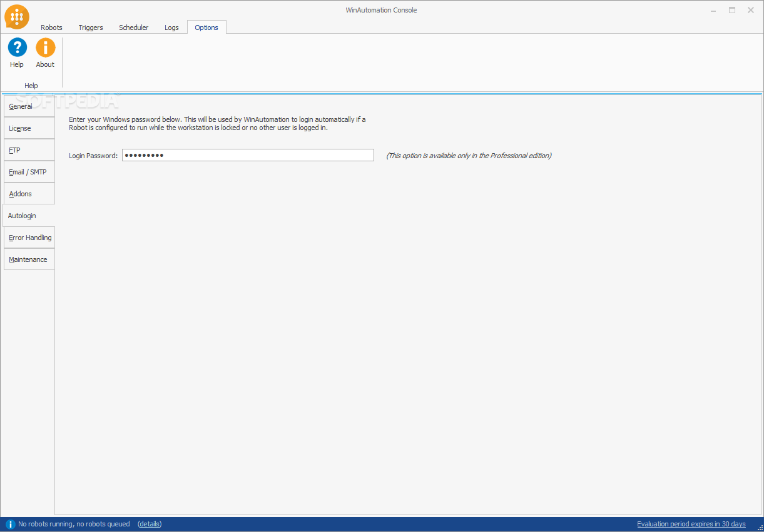Click the 'Login Password:' label
The width and height of the screenshot is (764, 532).
pos(93,156)
